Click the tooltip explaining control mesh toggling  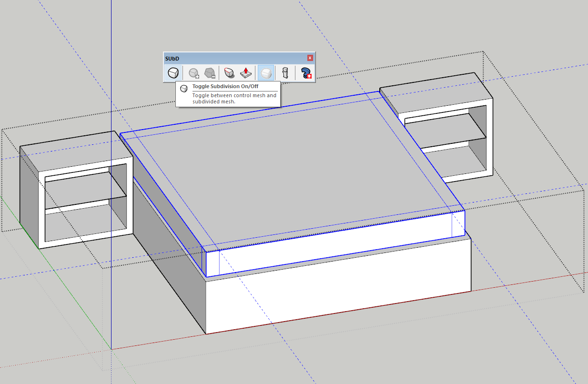[228, 94]
